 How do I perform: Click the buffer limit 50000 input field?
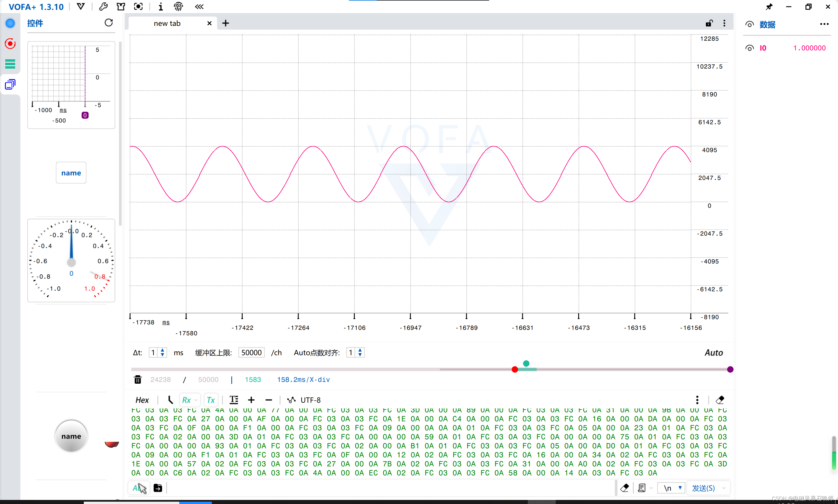[251, 353]
